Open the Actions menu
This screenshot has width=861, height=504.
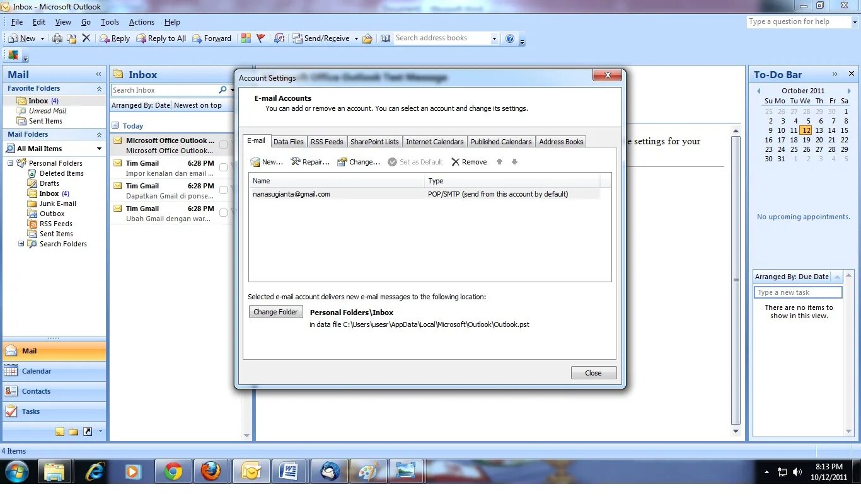pos(142,22)
